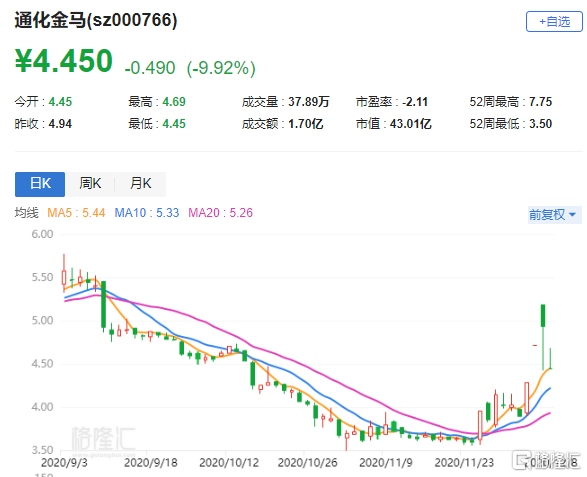The image size is (587, 477).
Task: Click the 5.50 price axis label
Action: (x=42, y=277)
